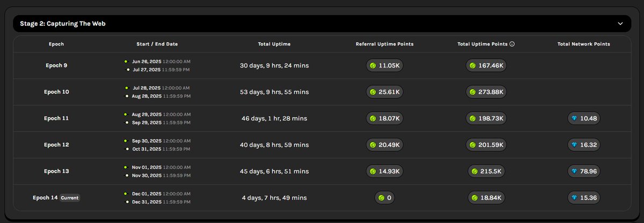Click the uptime 30 days, 9 hrs, 24 mins
Screen dimensions: 644x223
coord(274,65)
